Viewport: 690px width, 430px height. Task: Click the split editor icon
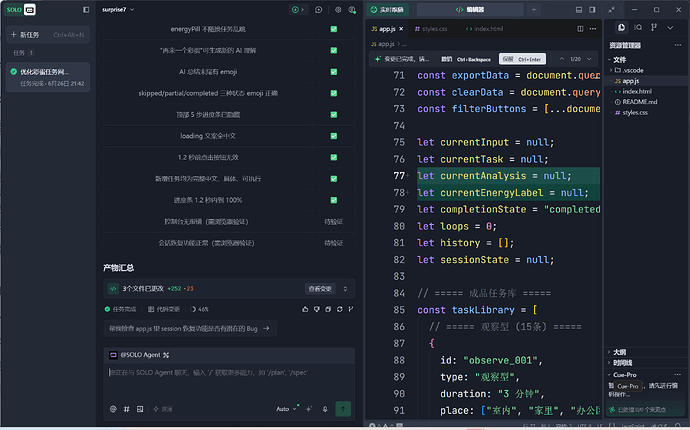pos(580,29)
